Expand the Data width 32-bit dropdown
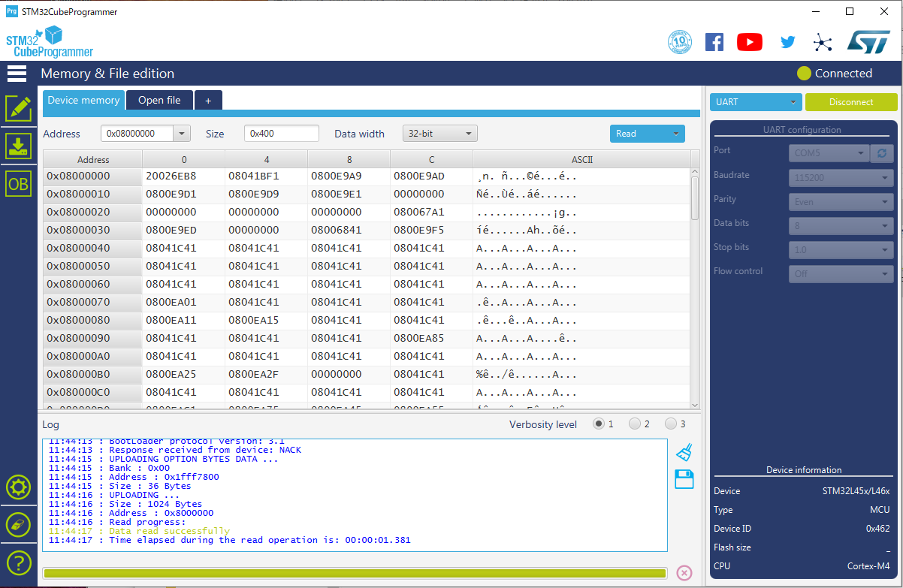Screen dimensions: 903x588 point(440,134)
